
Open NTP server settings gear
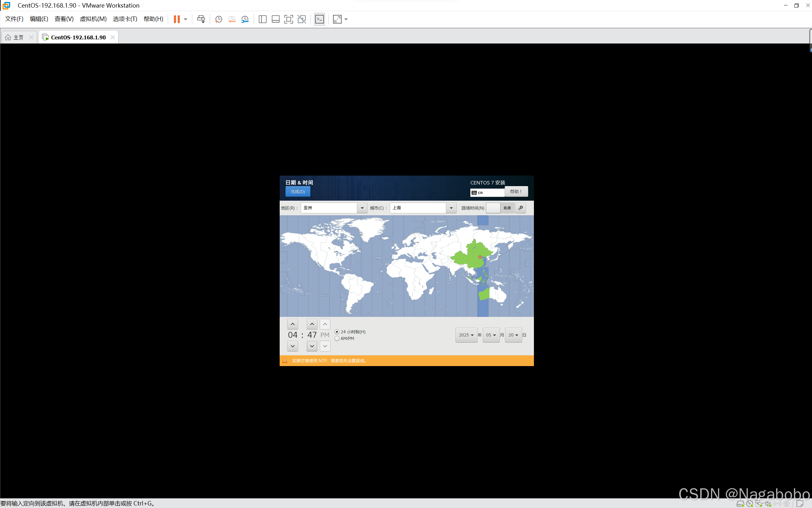coord(521,208)
